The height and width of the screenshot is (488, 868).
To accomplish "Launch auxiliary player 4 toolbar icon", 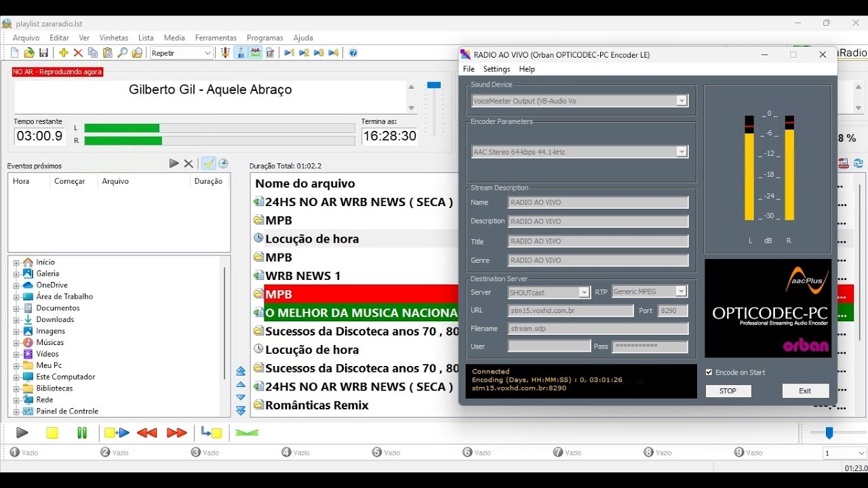I will pyautogui.click(x=334, y=53).
